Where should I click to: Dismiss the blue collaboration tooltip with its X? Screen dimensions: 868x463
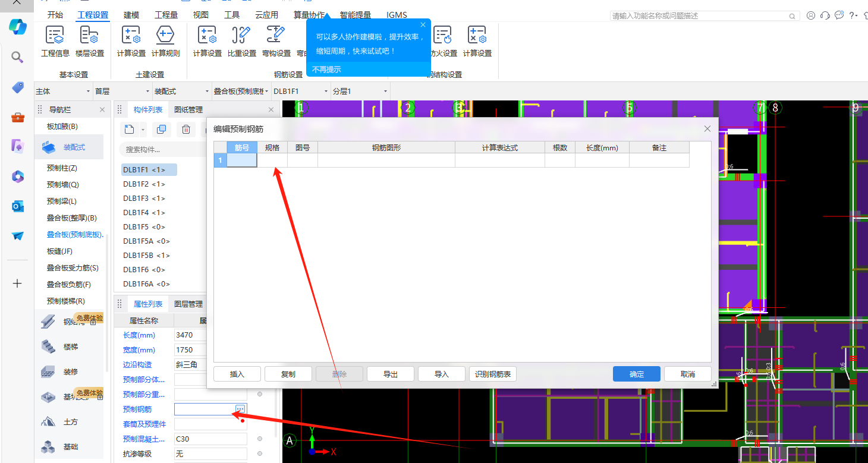pos(423,25)
